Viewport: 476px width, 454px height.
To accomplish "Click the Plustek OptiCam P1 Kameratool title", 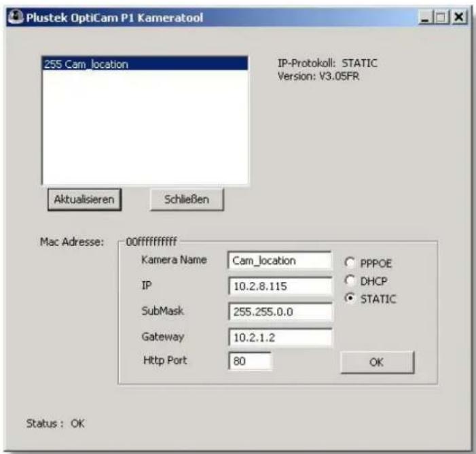I will tap(115, 18).
